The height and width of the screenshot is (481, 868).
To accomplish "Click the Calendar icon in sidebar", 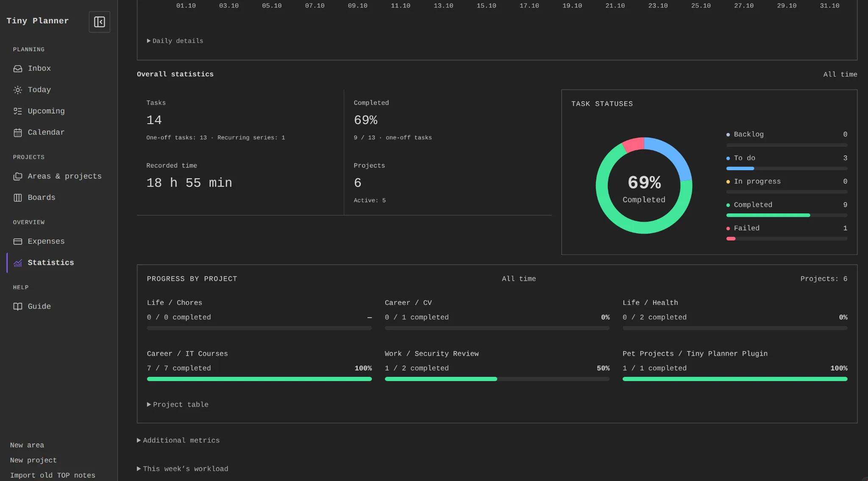I will (x=17, y=133).
